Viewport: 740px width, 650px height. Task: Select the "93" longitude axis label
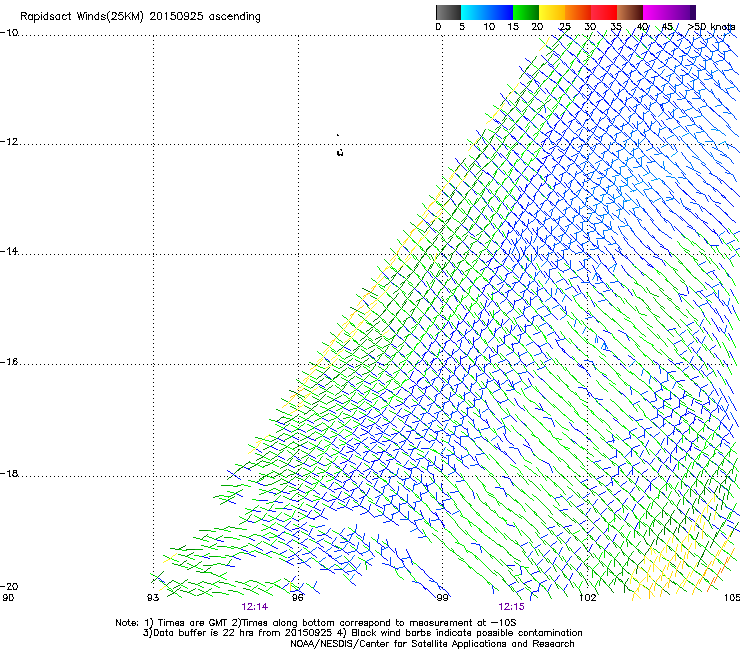point(153,598)
